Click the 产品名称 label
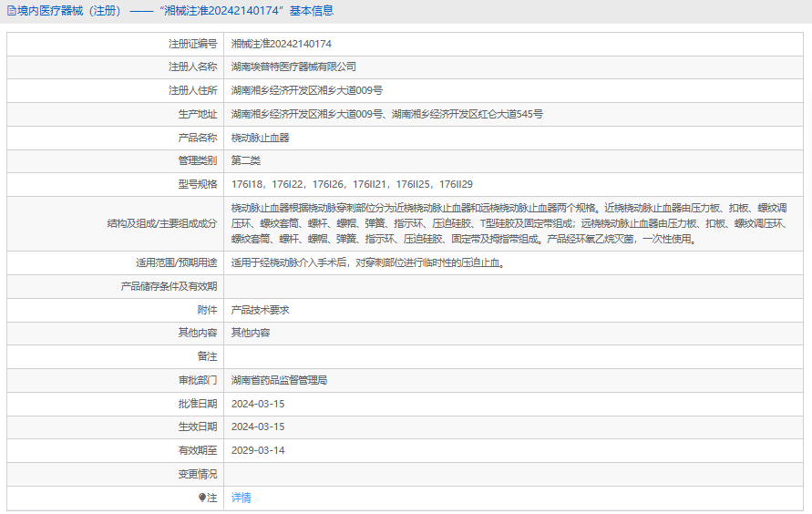The image size is (812, 514). [x=198, y=138]
